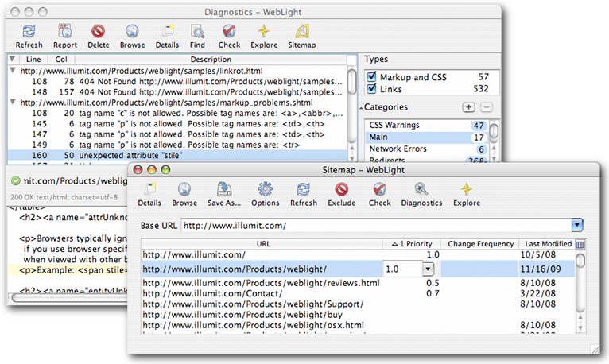
Task: Click Description column header
Action: click(211, 59)
